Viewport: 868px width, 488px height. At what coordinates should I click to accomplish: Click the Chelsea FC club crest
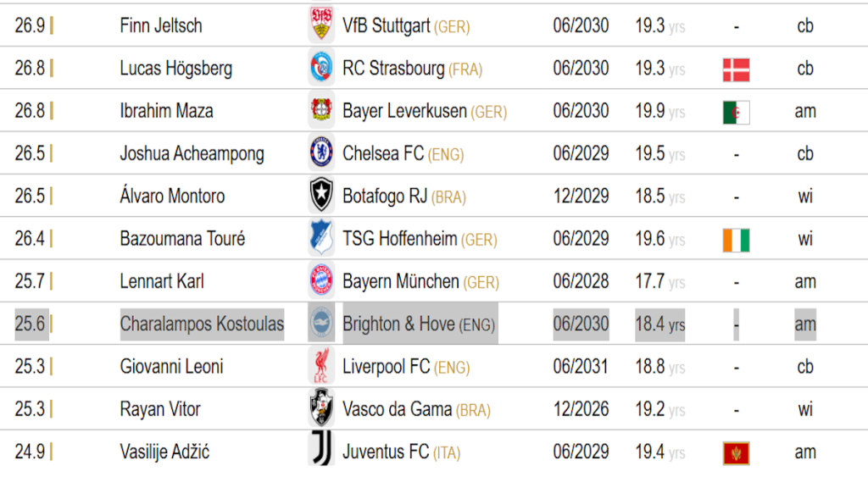click(321, 153)
